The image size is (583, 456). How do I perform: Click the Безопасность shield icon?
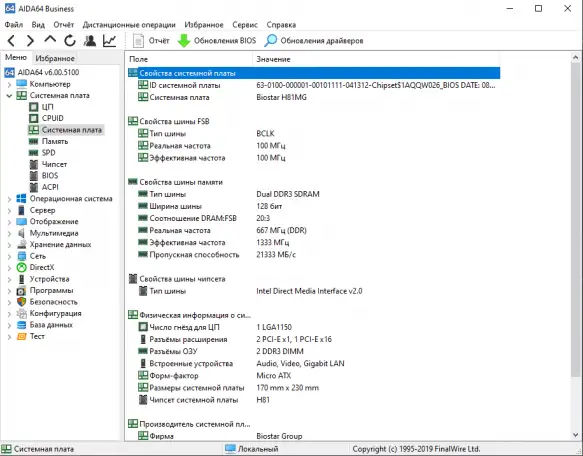[22, 302]
